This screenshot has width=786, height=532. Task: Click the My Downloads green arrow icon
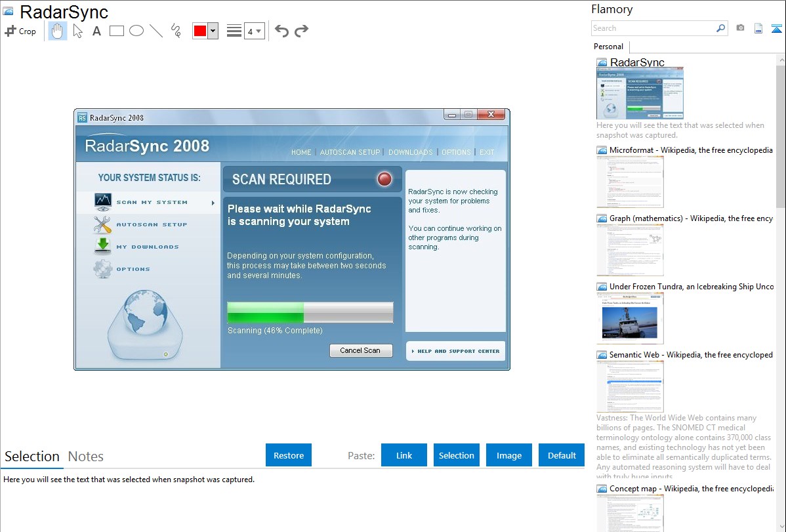103,246
